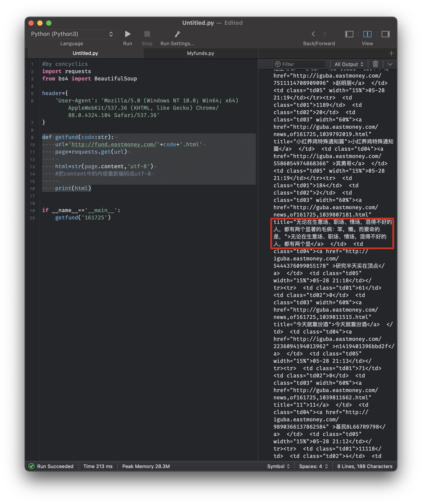Zoom window with green button
The width and height of the screenshot is (422, 504).
pos(49,23)
